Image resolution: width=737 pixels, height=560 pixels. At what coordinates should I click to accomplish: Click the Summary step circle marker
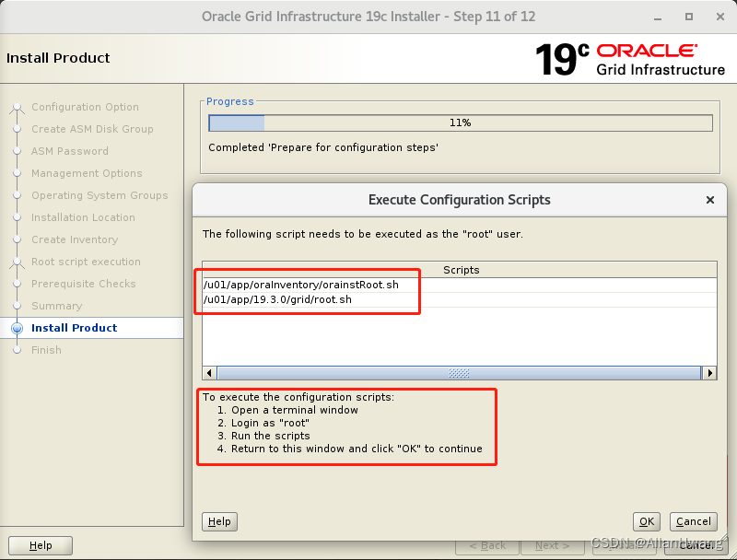(x=17, y=306)
